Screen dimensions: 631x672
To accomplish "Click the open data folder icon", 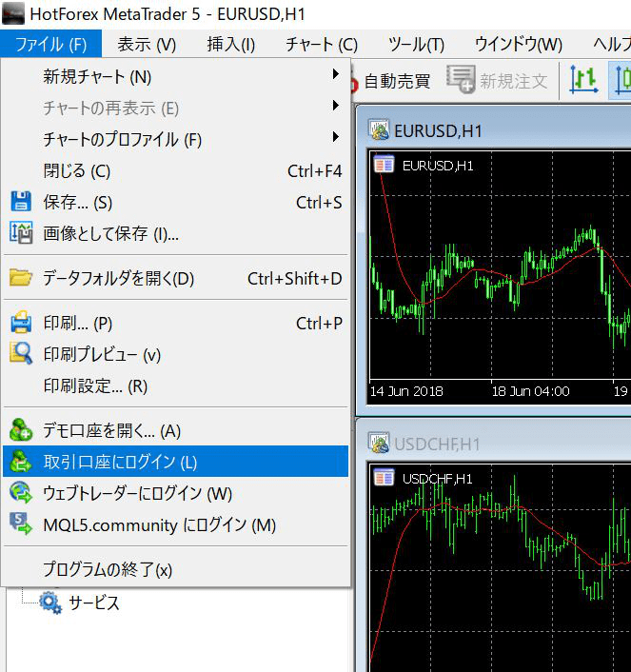I will tap(21, 278).
